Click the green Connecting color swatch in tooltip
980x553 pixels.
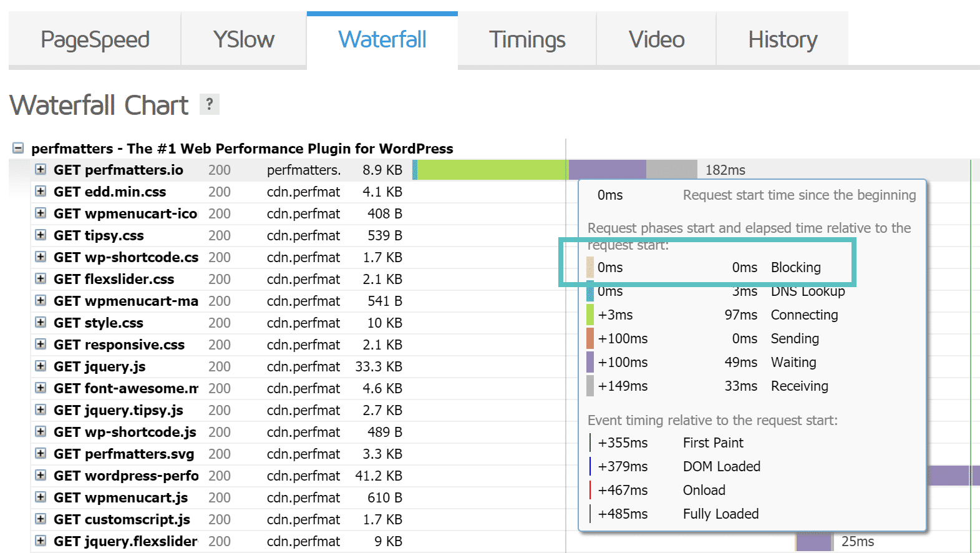click(590, 315)
